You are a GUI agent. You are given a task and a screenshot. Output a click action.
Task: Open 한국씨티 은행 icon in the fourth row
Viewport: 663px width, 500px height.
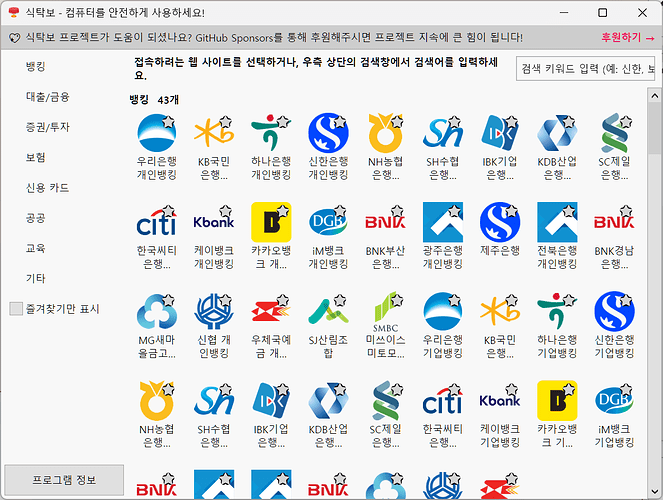click(442, 401)
